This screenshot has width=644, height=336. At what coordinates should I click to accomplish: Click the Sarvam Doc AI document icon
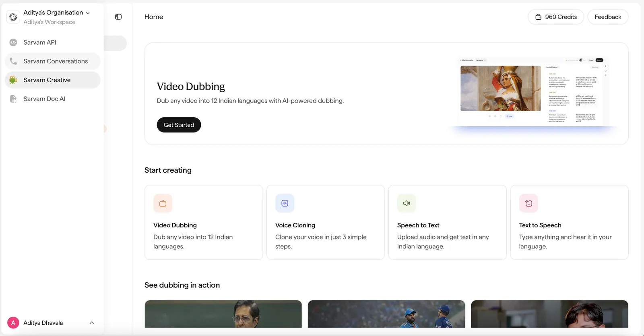pyautogui.click(x=13, y=99)
